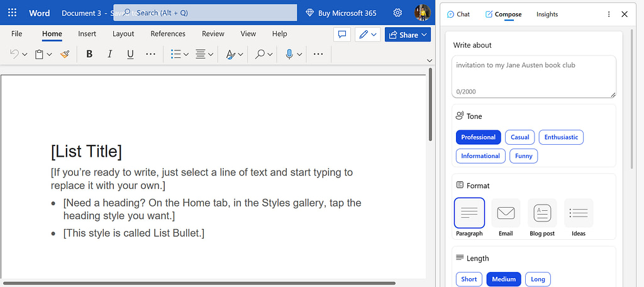The width and height of the screenshot is (644, 287).
Task: Open the account profile picture
Action: click(x=422, y=13)
